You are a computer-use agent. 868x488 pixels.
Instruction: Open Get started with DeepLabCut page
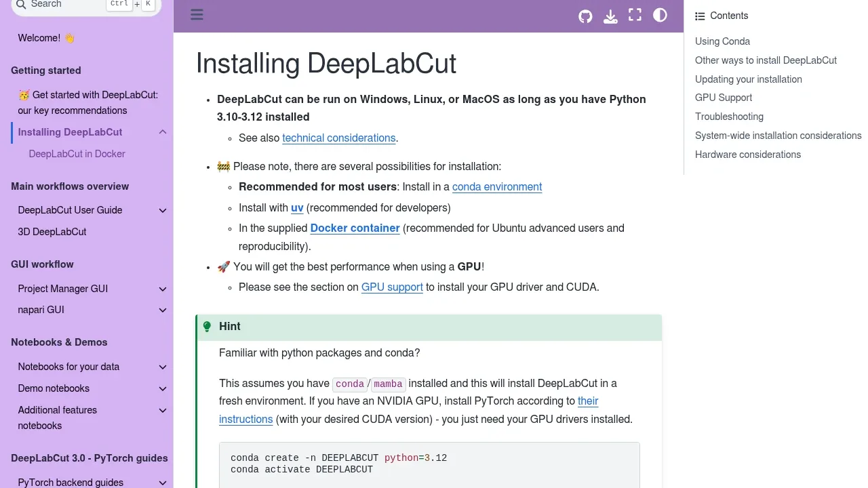click(x=88, y=102)
